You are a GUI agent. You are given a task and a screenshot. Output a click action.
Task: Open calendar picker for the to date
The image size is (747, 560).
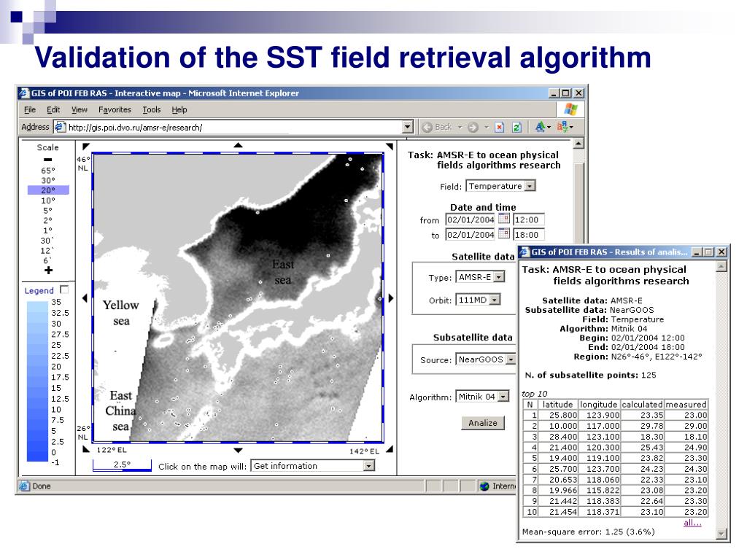pyautogui.click(x=504, y=234)
